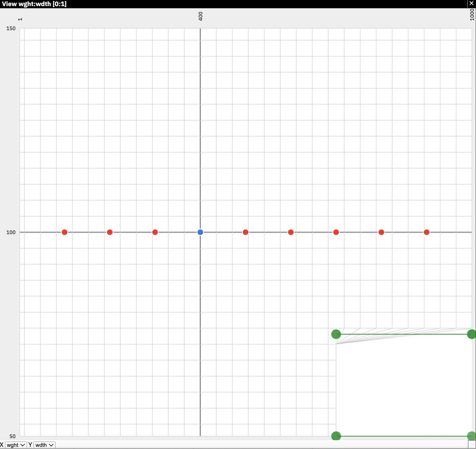Select the red instance dot at wght 900

coord(426,232)
